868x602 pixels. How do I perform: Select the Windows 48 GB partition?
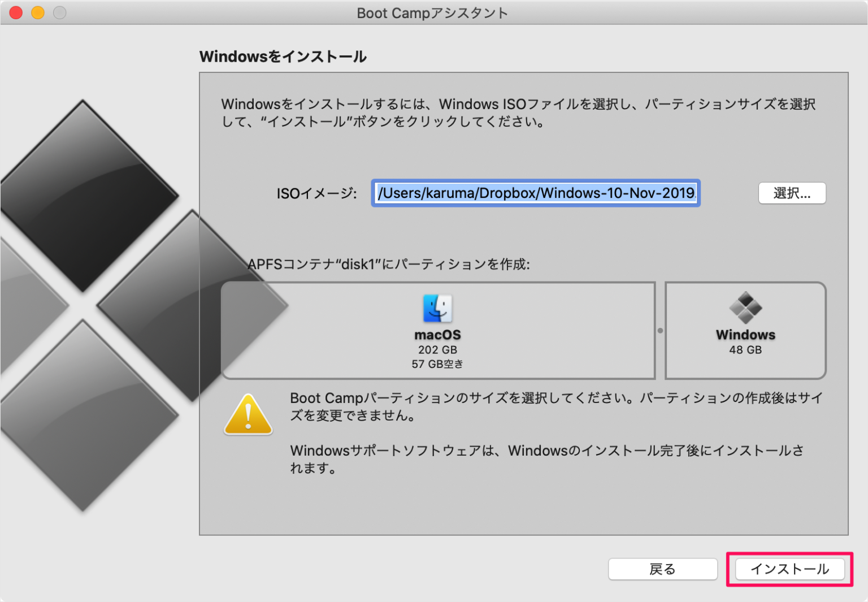tap(745, 331)
